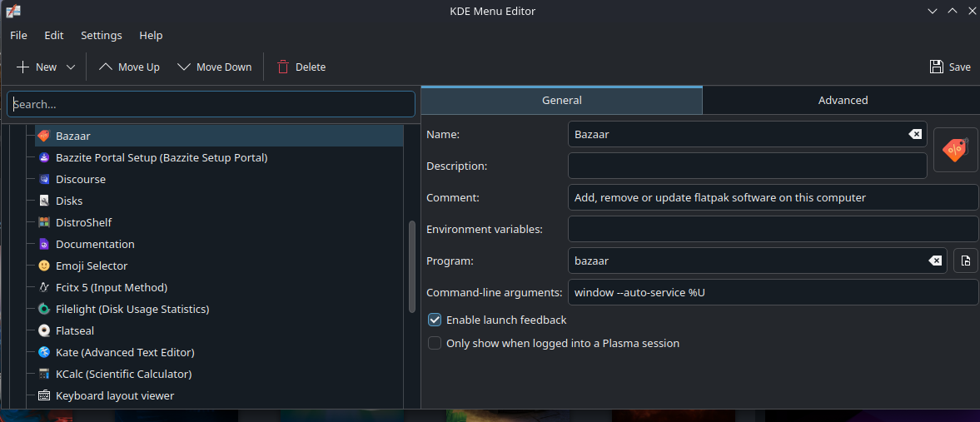Open the New dropdown arrow

tap(71, 67)
